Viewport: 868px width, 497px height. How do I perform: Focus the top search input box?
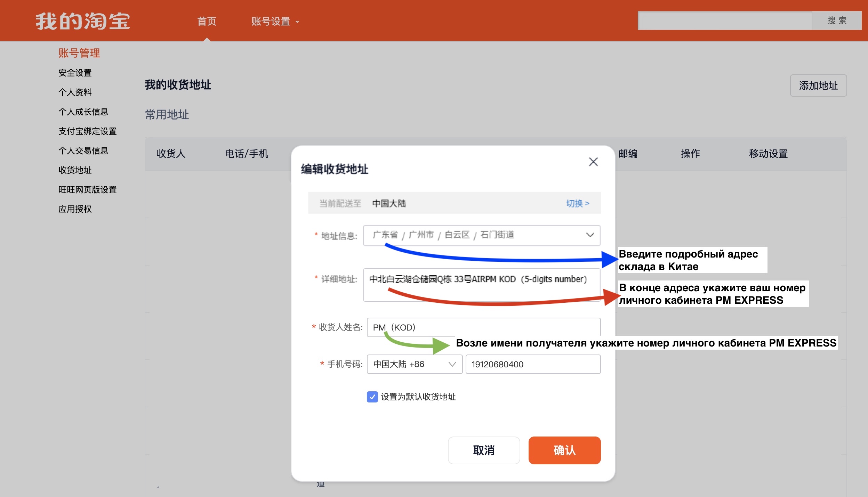click(x=724, y=21)
